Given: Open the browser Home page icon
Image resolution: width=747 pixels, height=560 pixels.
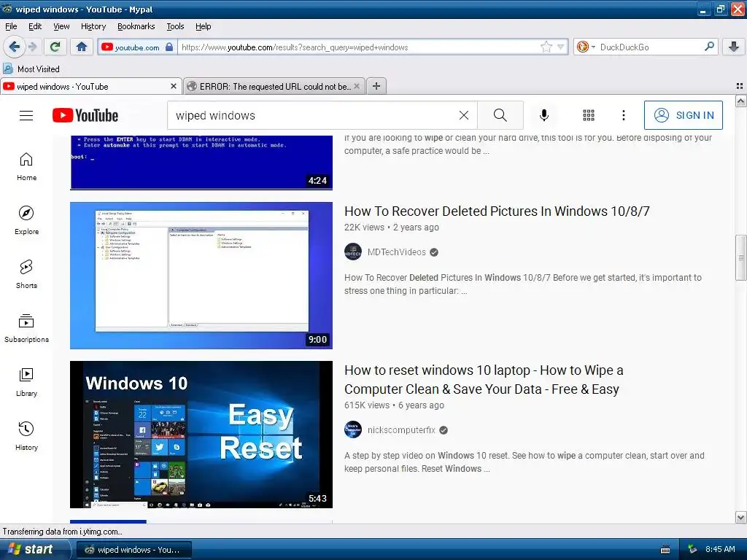Looking at the screenshot, I should (x=82, y=47).
